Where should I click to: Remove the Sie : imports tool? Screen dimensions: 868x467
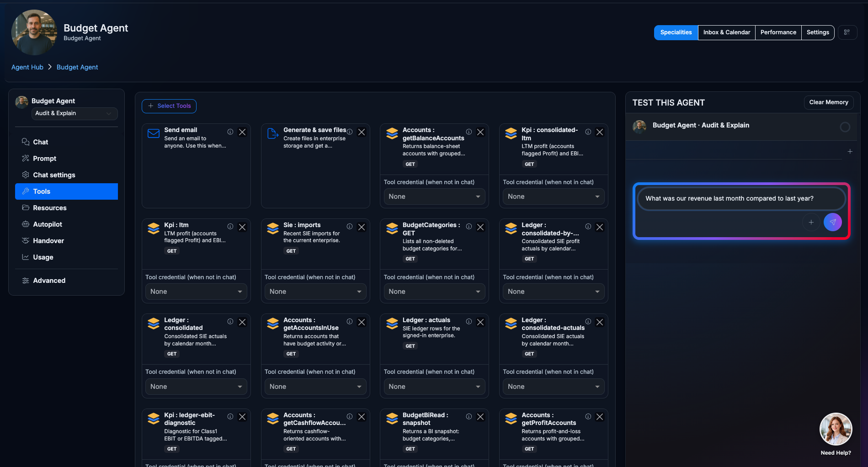click(362, 227)
